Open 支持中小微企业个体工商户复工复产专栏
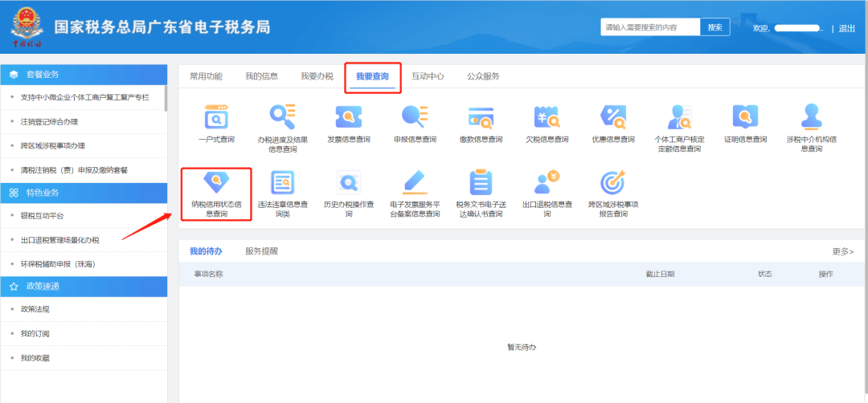The image size is (868, 403). click(84, 97)
